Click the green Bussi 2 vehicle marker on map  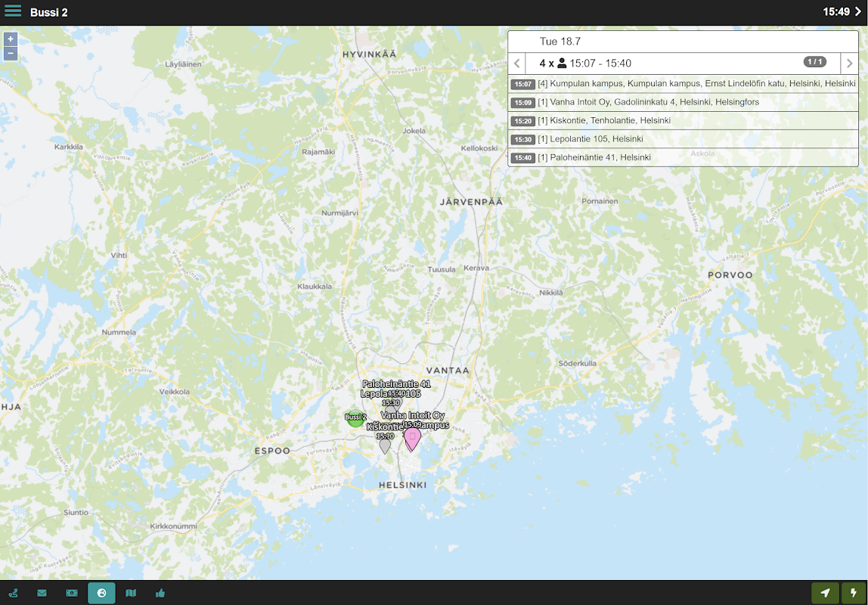[355, 418]
